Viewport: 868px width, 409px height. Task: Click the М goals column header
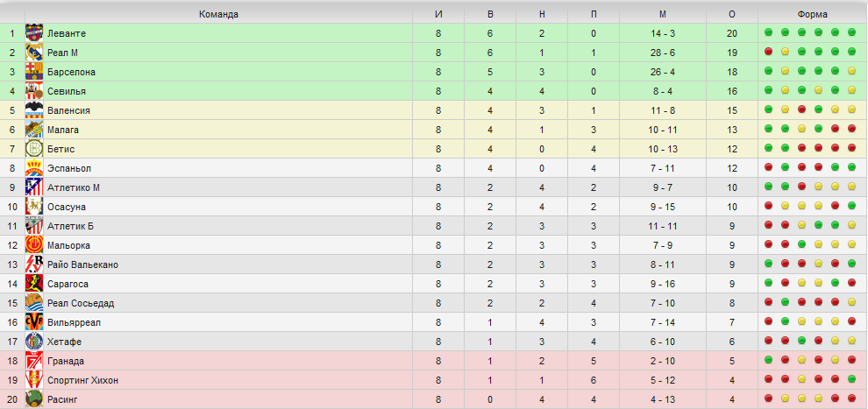click(x=663, y=14)
